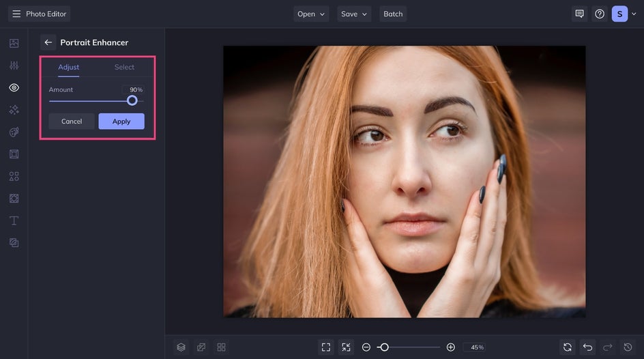Click the S user avatar

(619, 14)
